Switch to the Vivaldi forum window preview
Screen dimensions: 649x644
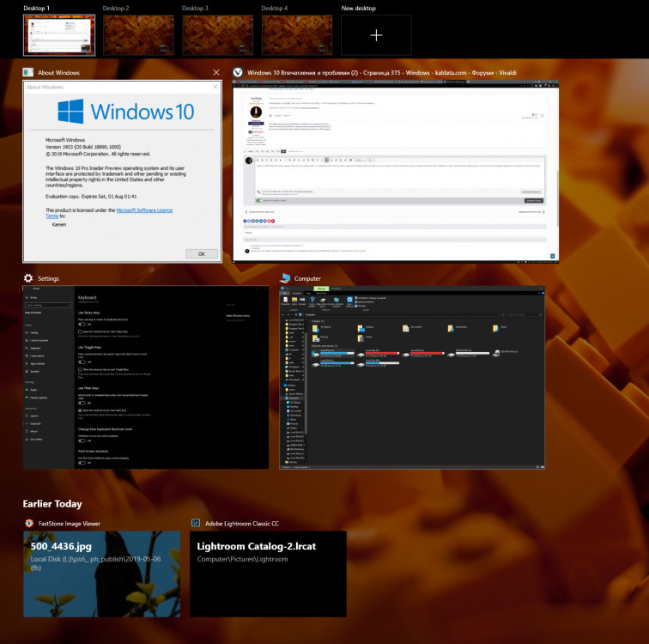pos(395,171)
